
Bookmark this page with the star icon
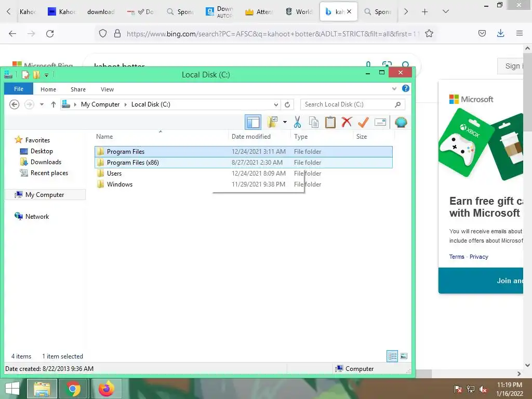(x=429, y=34)
